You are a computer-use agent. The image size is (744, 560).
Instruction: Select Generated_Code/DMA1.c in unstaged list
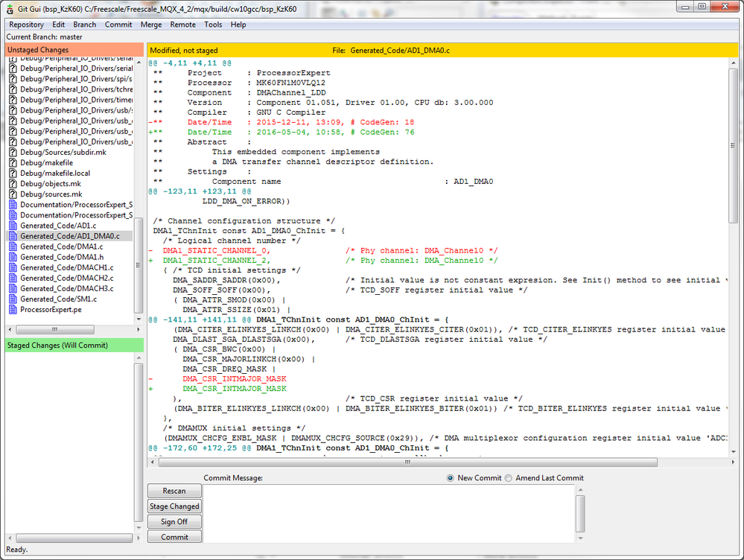[62, 246]
